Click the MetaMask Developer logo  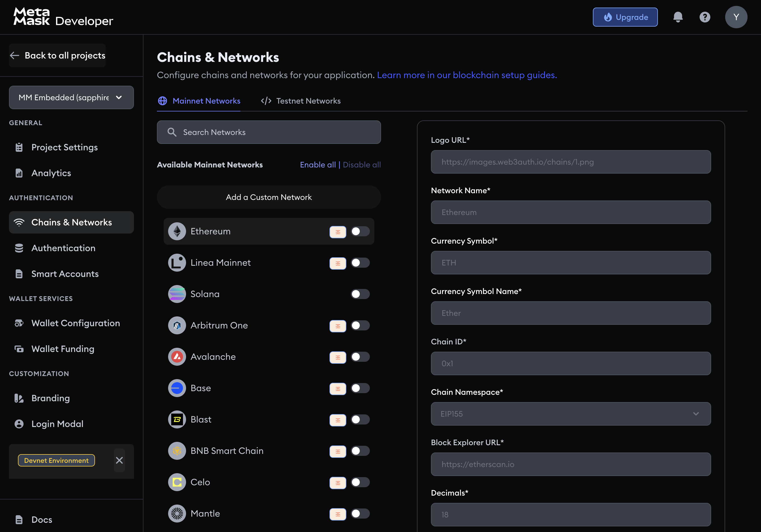coord(63,17)
